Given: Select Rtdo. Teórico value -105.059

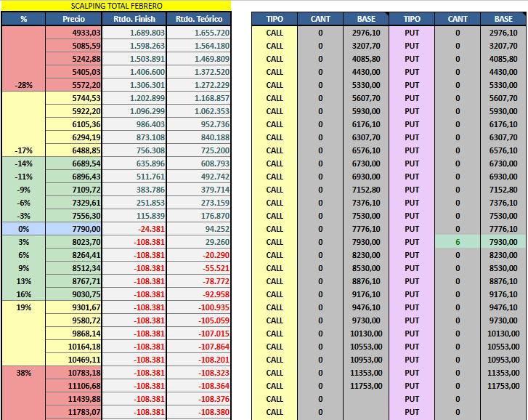Looking at the screenshot, I should coord(199,320).
